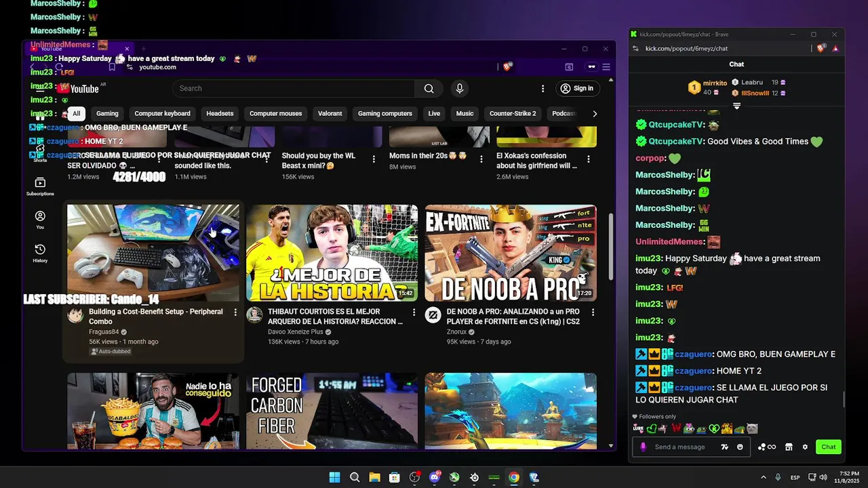Open channel points infinity icon in chat
The width and height of the screenshot is (868, 488).
(767, 447)
